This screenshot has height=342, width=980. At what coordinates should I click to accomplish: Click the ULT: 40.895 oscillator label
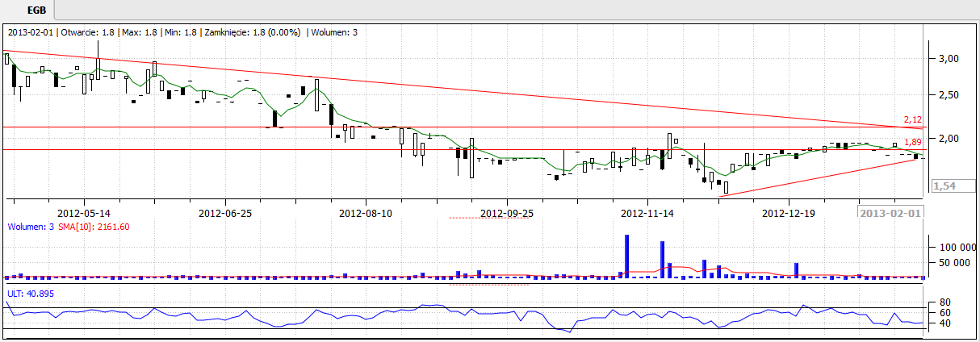(x=31, y=294)
